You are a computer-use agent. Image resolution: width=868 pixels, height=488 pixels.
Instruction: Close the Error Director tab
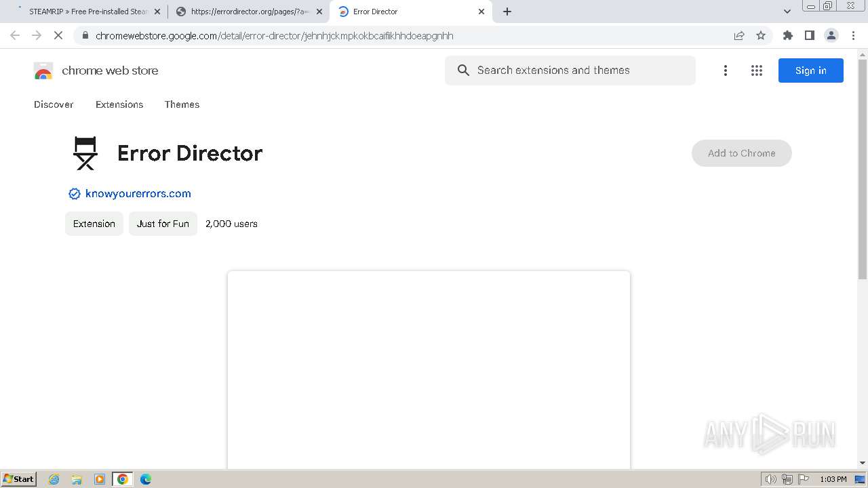point(481,12)
